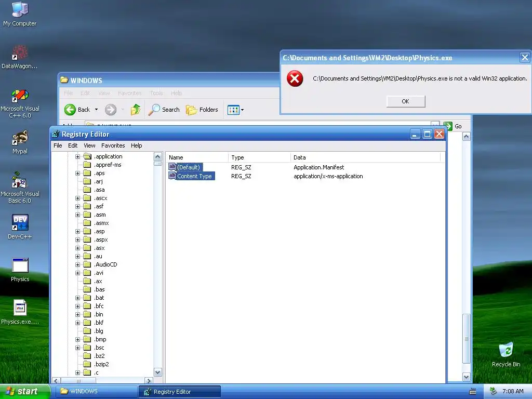Open Tools menu in WINDOWS explorer
This screenshot has width=532, height=399.
point(156,93)
